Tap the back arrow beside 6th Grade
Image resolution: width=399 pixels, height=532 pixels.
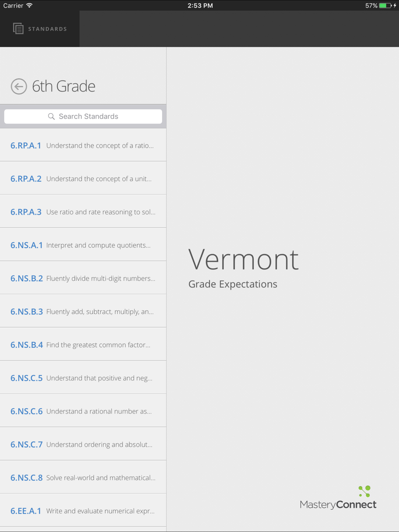19,87
